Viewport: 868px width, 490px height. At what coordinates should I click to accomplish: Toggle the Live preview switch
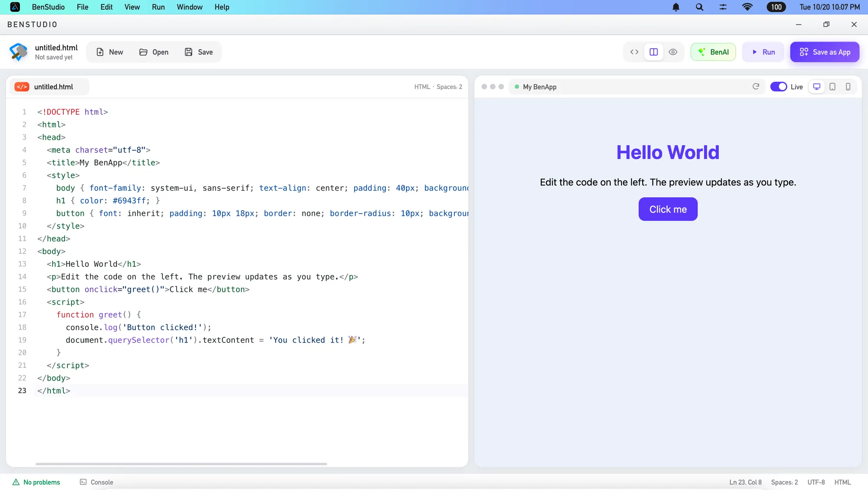point(779,86)
